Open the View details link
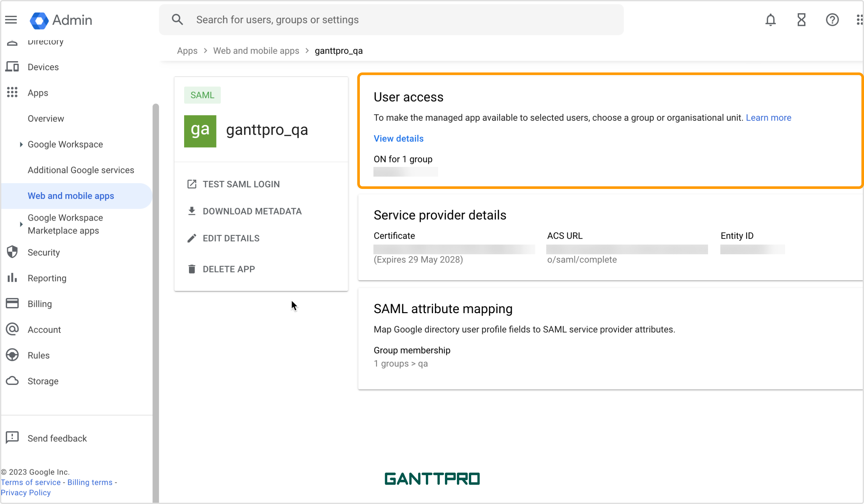 click(399, 138)
